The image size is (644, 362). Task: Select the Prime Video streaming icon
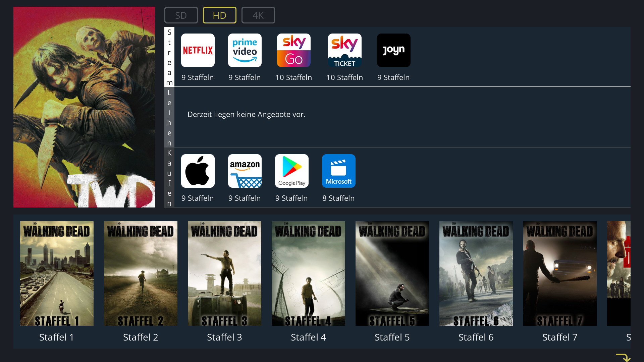(245, 50)
